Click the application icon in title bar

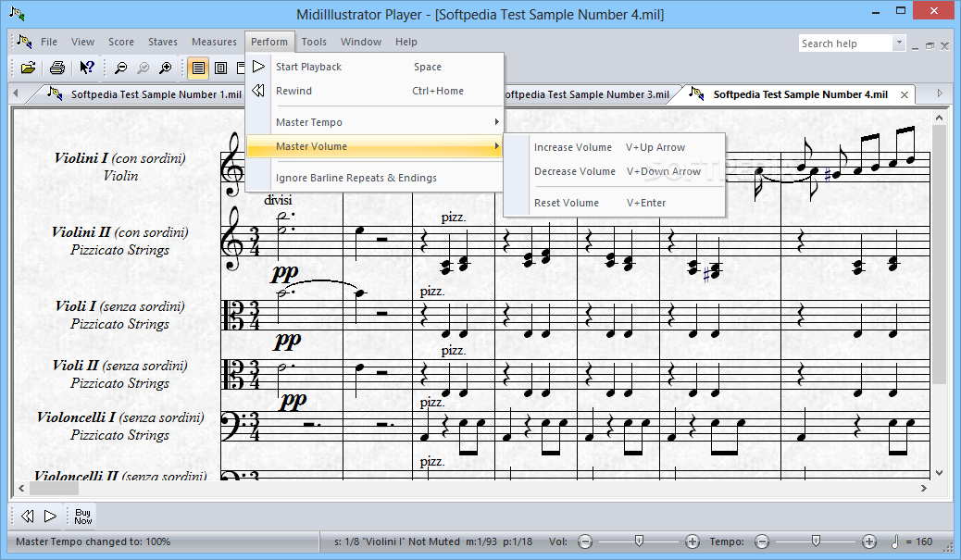pyautogui.click(x=17, y=14)
